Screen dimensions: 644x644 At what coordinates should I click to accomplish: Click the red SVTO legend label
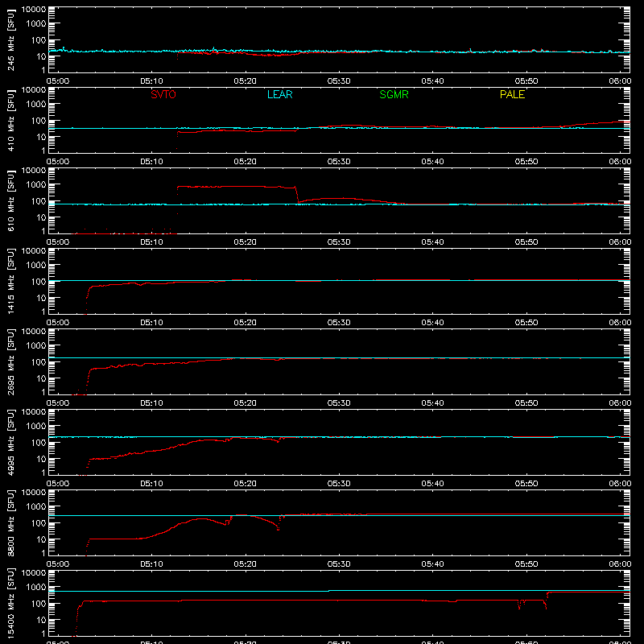pos(163,94)
